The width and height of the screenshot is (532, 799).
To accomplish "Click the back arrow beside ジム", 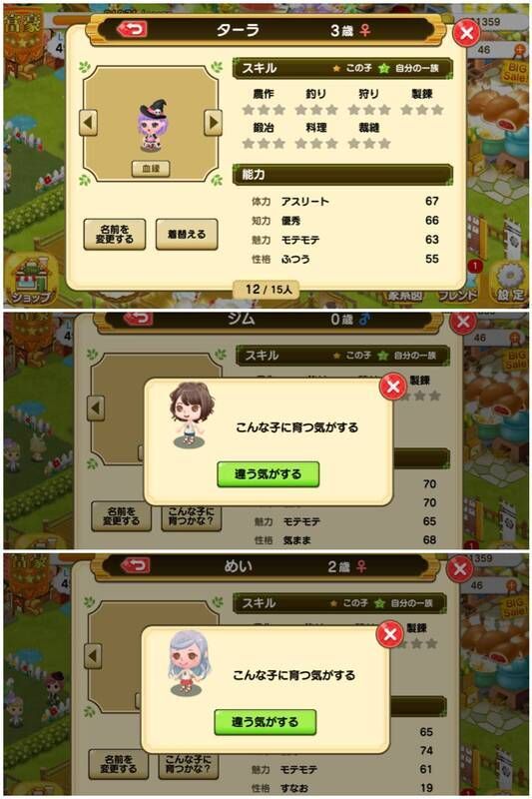I will [x=138, y=318].
